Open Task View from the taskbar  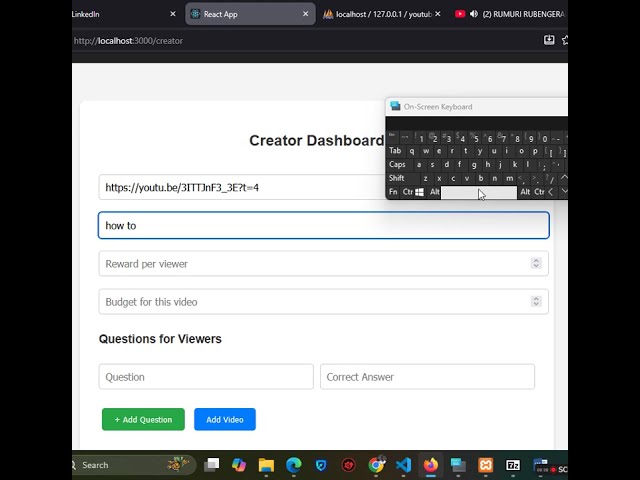click(212, 464)
